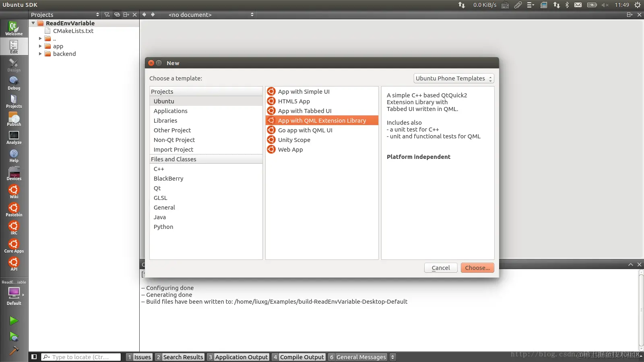Click the Type to locate search field

[x=81, y=357]
